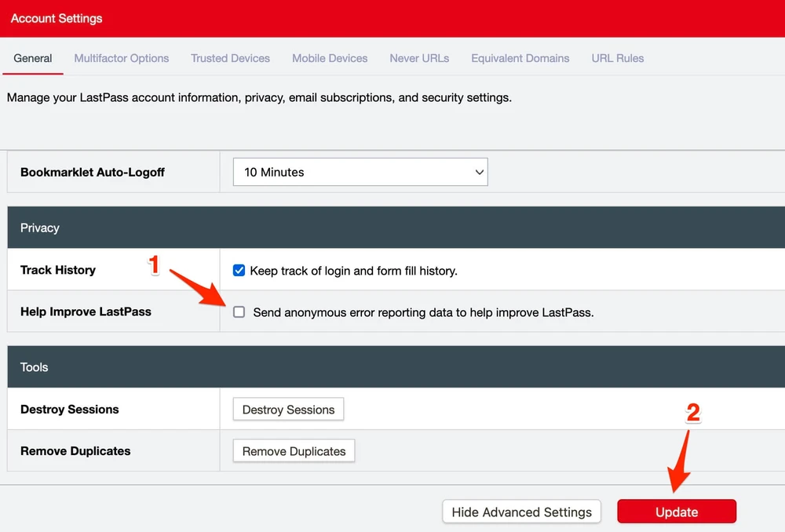This screenshot has width=785, height=532.
Task: Open the Equivalent Domains tab
Action: (520, 58)
